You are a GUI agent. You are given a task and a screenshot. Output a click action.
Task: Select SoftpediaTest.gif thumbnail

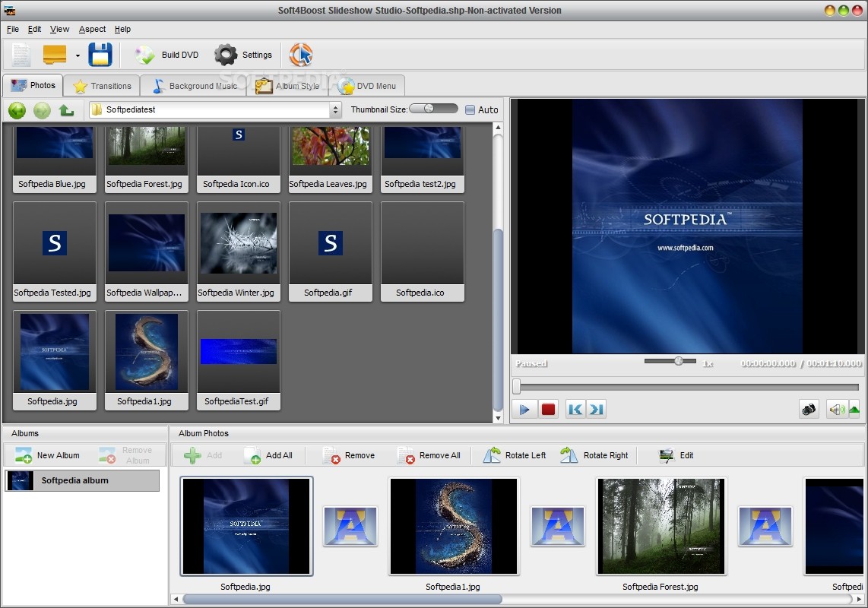(238, 360)
